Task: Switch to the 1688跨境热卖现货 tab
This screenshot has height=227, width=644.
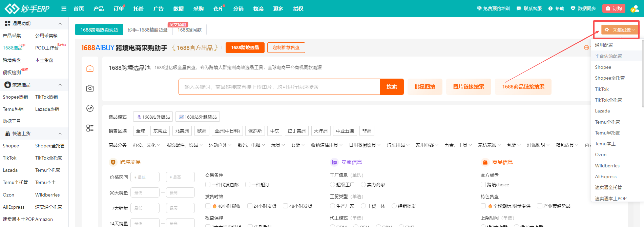Action: [99, 30]
